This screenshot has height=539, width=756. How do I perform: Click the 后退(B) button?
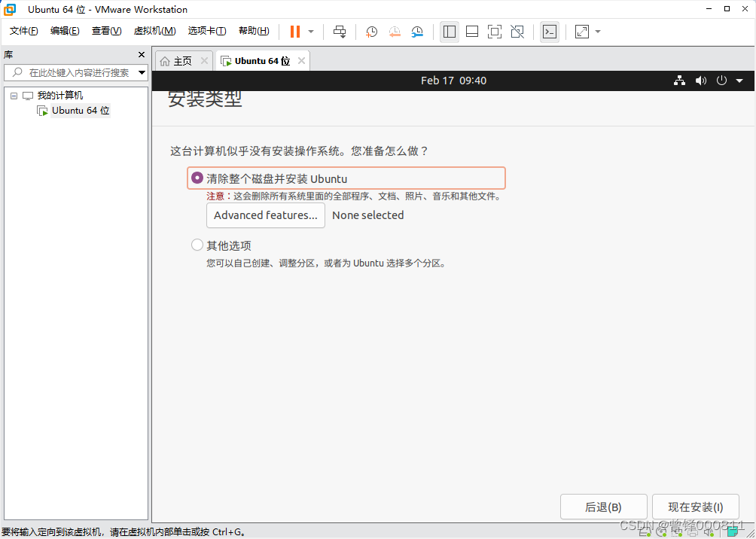[x=603, y=507]
